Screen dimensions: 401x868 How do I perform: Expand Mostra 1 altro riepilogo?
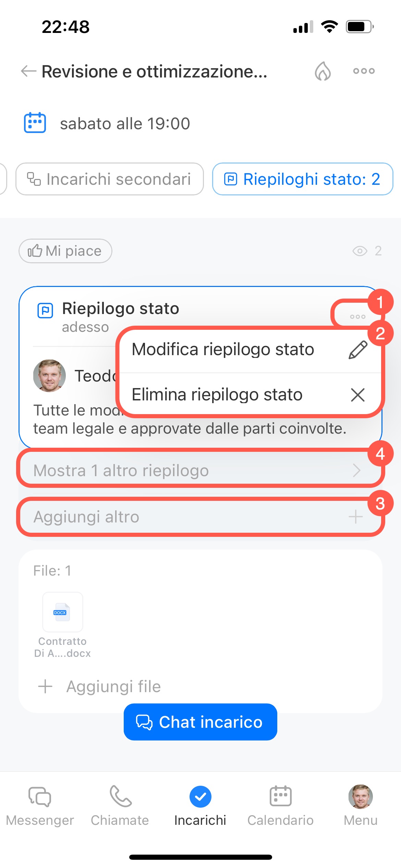click(200, 470)
